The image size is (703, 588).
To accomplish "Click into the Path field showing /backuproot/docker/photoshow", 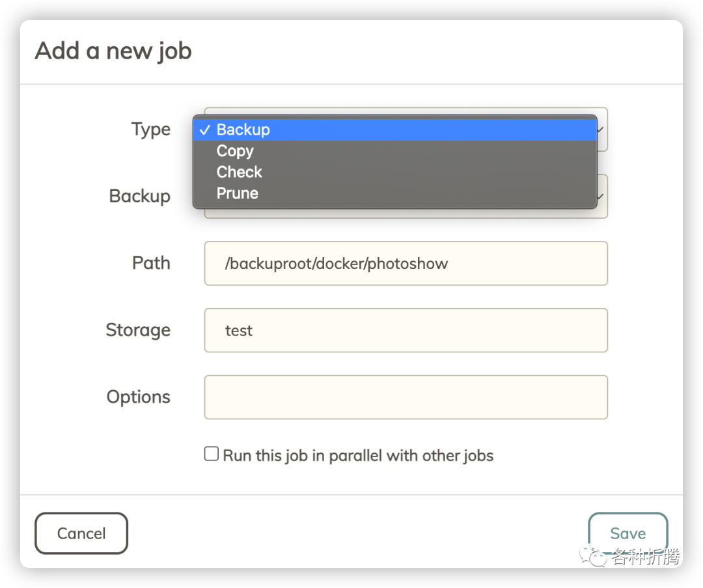I will [x=406, y=263].
